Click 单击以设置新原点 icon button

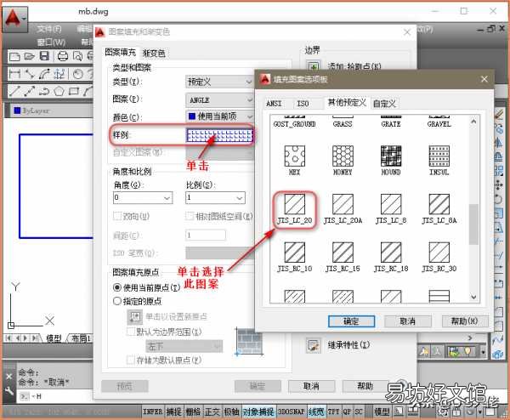[134, 317]
